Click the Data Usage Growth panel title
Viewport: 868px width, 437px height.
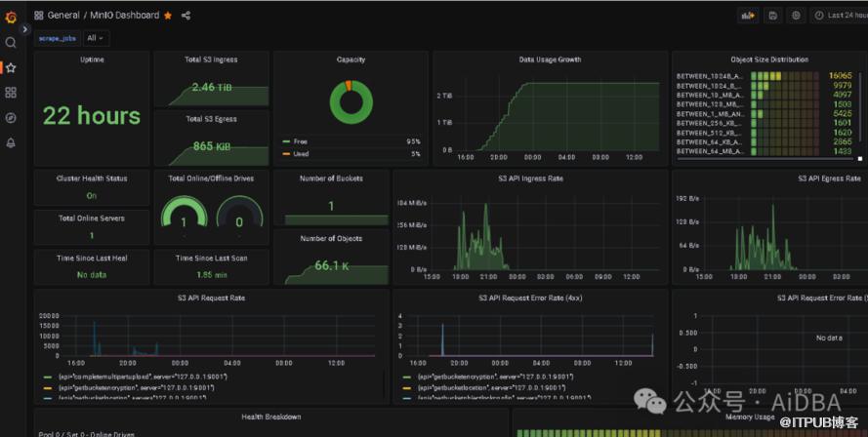549,60
